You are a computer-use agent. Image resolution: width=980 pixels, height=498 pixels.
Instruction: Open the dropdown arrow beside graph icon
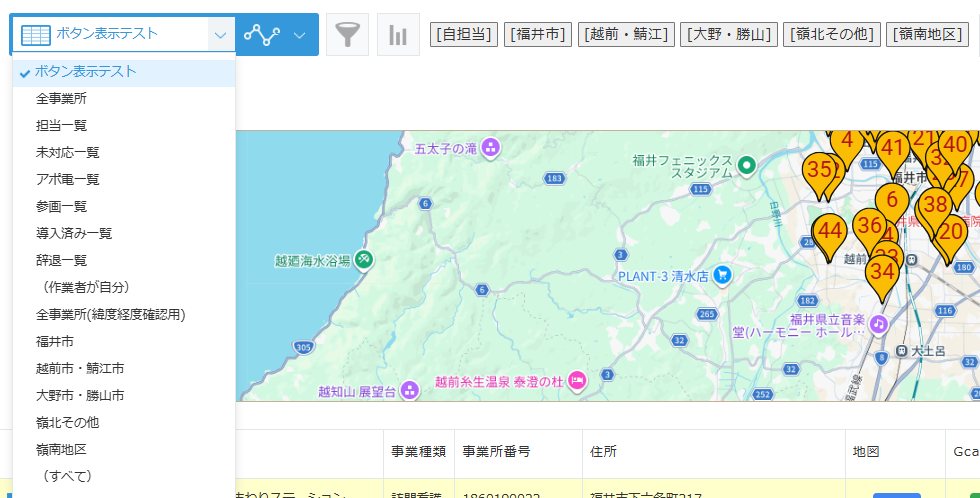pos(299,35)
